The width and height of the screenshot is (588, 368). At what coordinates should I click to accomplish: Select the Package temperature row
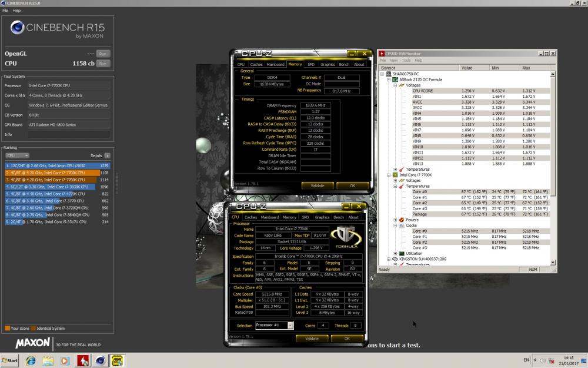pyautogui.click(x=481, y=214)
